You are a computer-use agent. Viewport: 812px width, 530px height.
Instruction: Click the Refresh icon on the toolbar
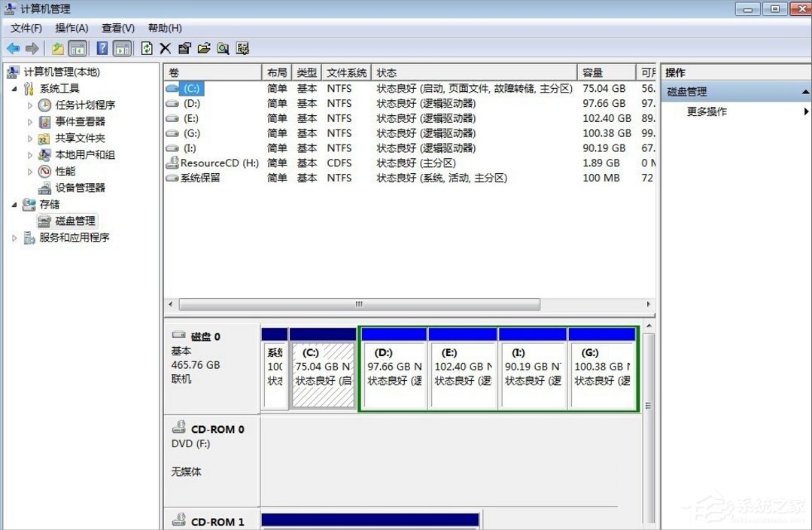[x=147, y=47]
